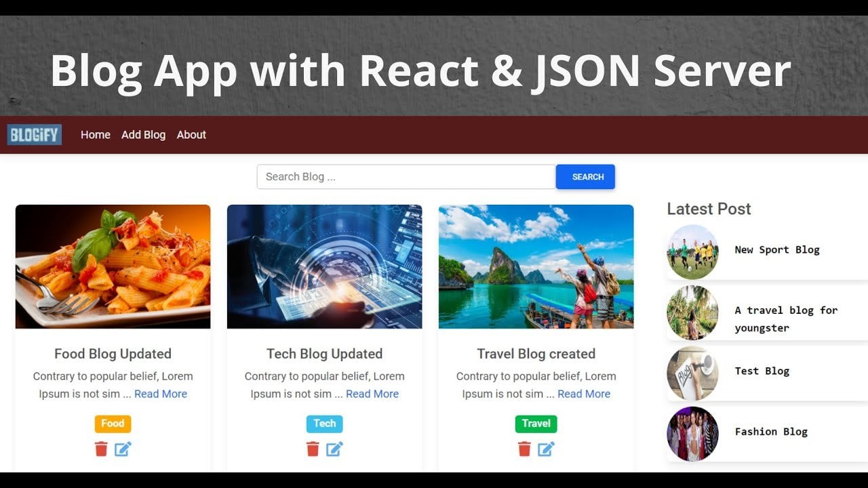Screen dimensions: 868x488
Task: Focus the Search Blog input field
Action: point(406,177)
